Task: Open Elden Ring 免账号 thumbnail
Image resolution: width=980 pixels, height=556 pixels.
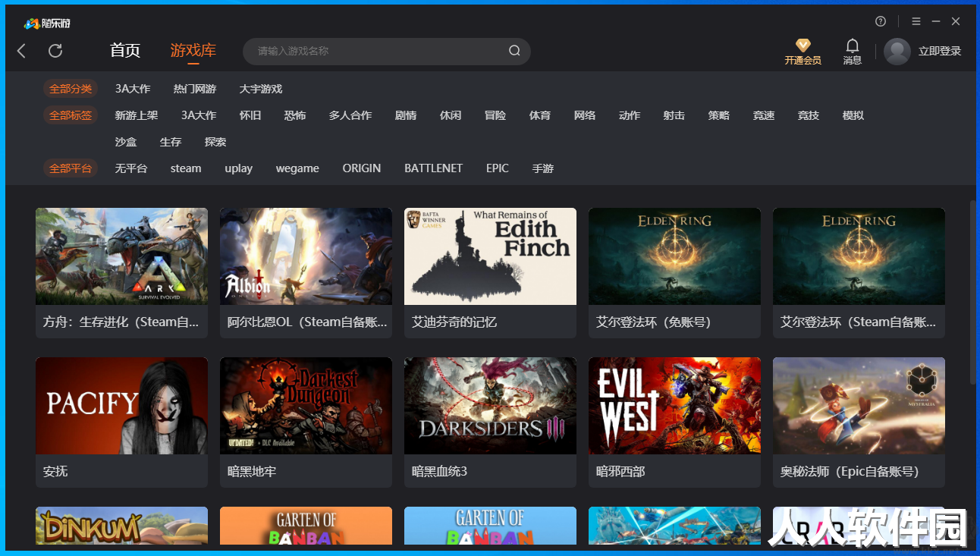Action: (x=674, y=256)
